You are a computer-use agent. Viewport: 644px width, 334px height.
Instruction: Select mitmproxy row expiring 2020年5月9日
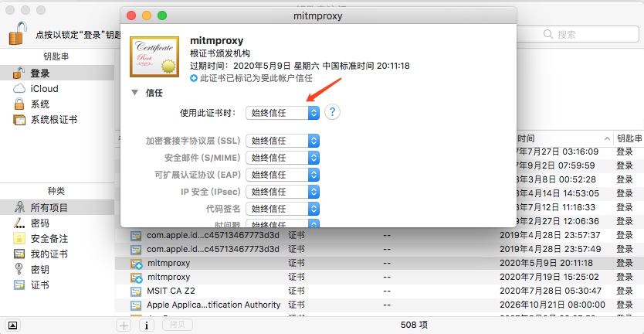[x=379, y=263]
